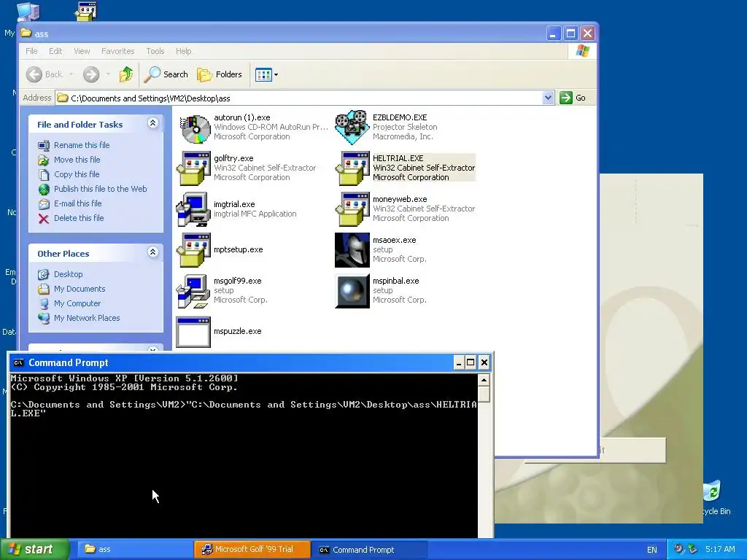Switch to Command Prompt taskbar button
The width and height of the screenshot is (747, 560).
[368, 550]
